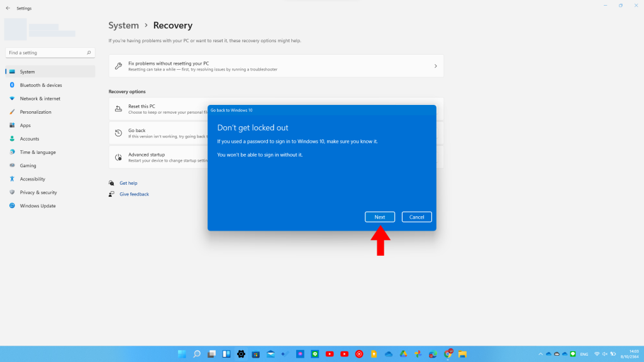The height and width of the screenshot is (362, 644).
Task: Select Apps in the sidebar
Action: tap(50, 125)
